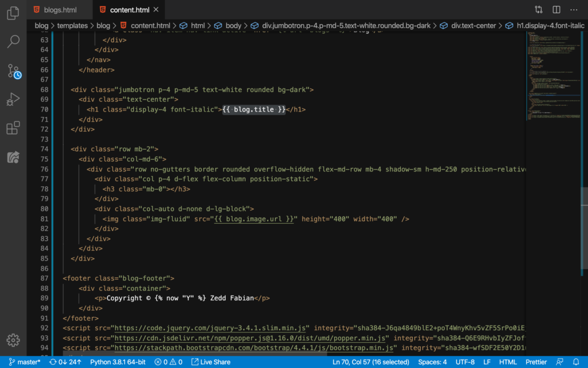The image size is (588, 368).
Task: Open the notifications bell
Action: (x=576, y=362)
